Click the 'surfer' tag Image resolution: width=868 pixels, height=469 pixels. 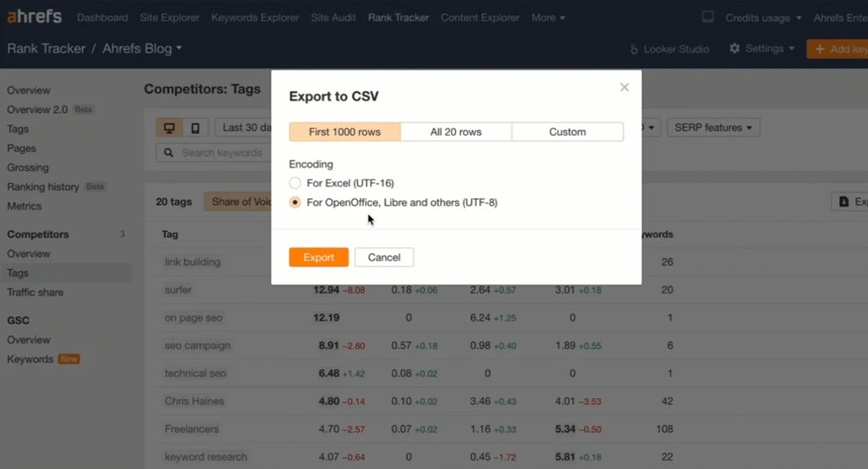[177, 290]
